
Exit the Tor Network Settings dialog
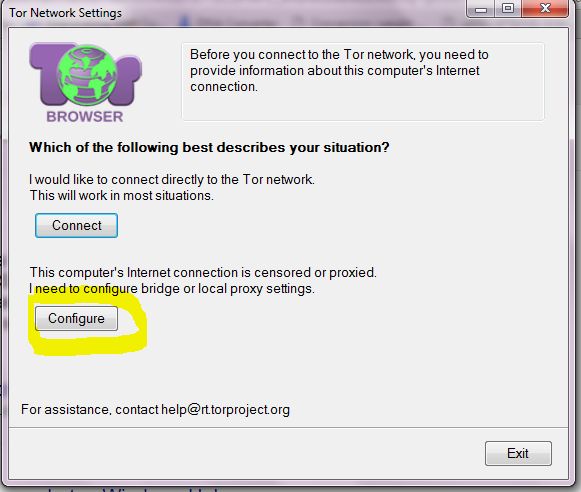pyautogui.click(x=518, y=453)
